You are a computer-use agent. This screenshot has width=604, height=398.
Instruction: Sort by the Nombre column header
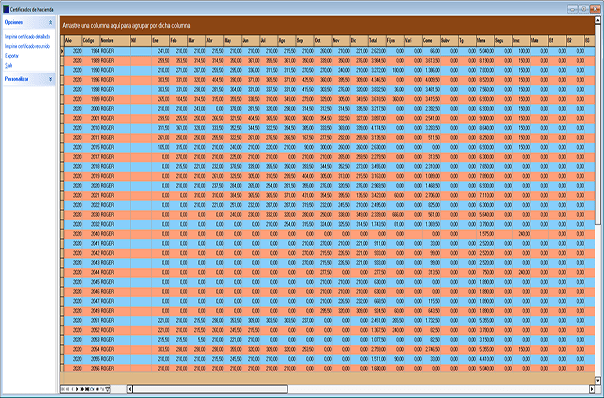coord(115,40)
